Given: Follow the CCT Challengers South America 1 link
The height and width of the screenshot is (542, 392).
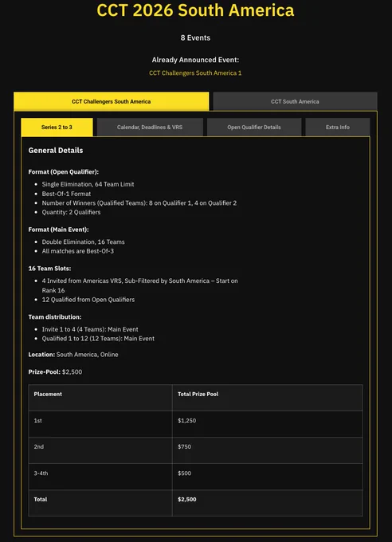Looking at the screenshot, I should coord(195,73).
